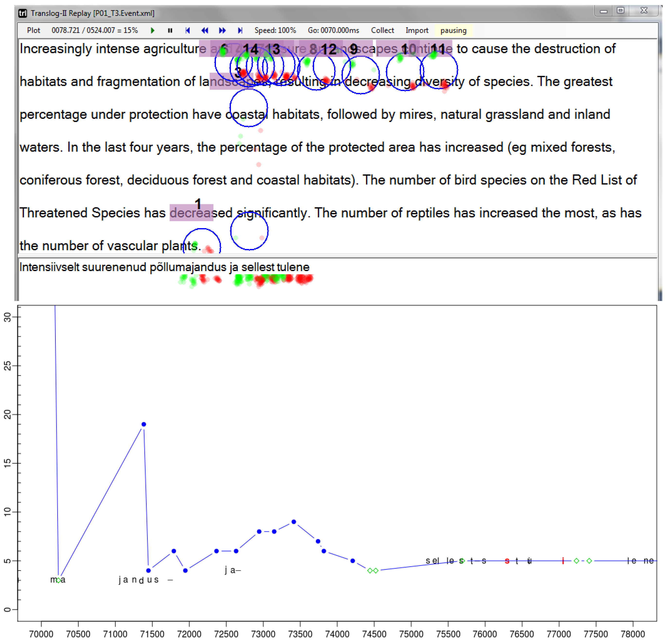Pause the replay with pause icon
667x644 pixels.
pos(170,31)
